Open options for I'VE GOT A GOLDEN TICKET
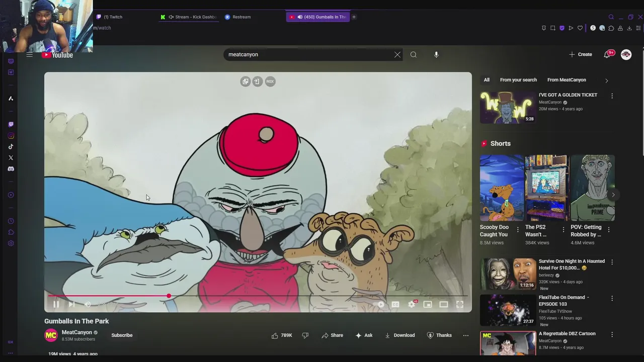Viewport: 644px width, 362px height. click(612, 96)
